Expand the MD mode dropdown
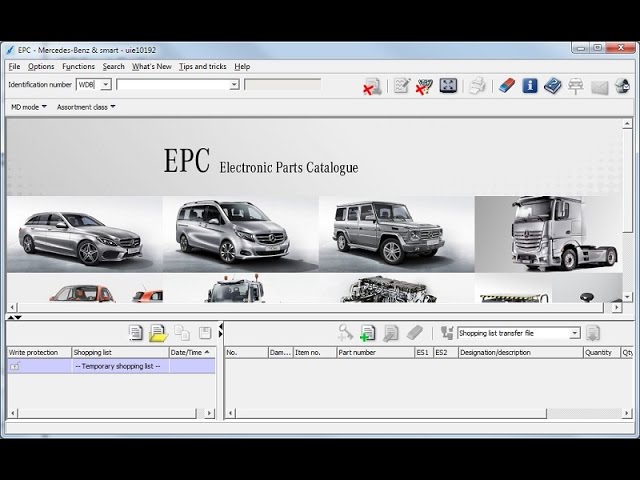 (29, 107)
